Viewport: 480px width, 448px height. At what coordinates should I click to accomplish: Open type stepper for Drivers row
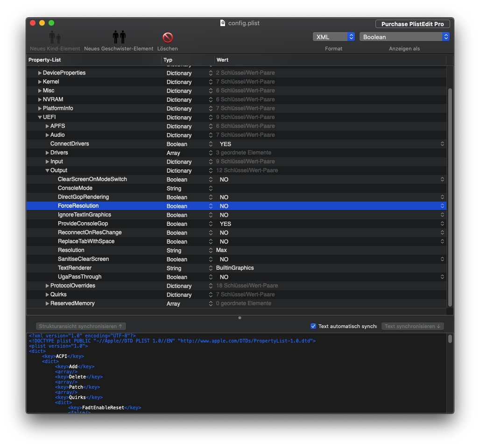point(211,153)
